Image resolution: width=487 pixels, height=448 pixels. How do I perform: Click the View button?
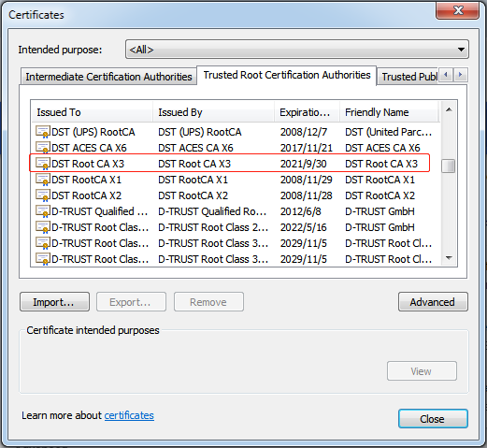[x=422, y=371]
